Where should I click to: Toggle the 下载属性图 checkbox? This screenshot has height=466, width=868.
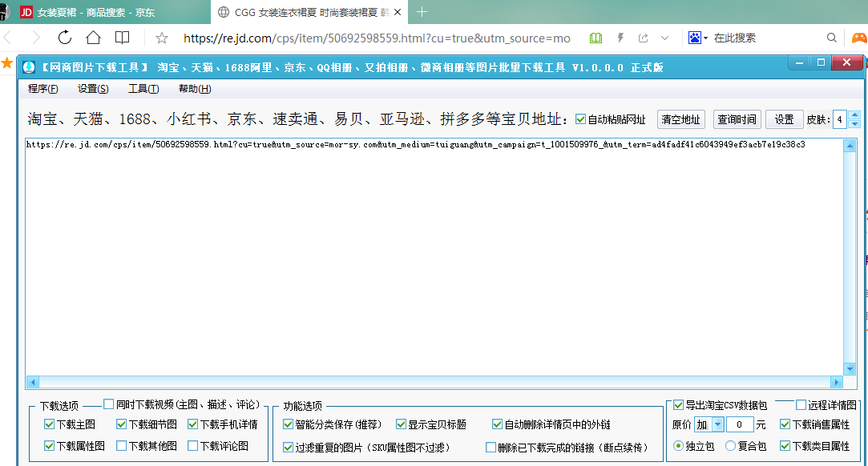click(49, 445)
